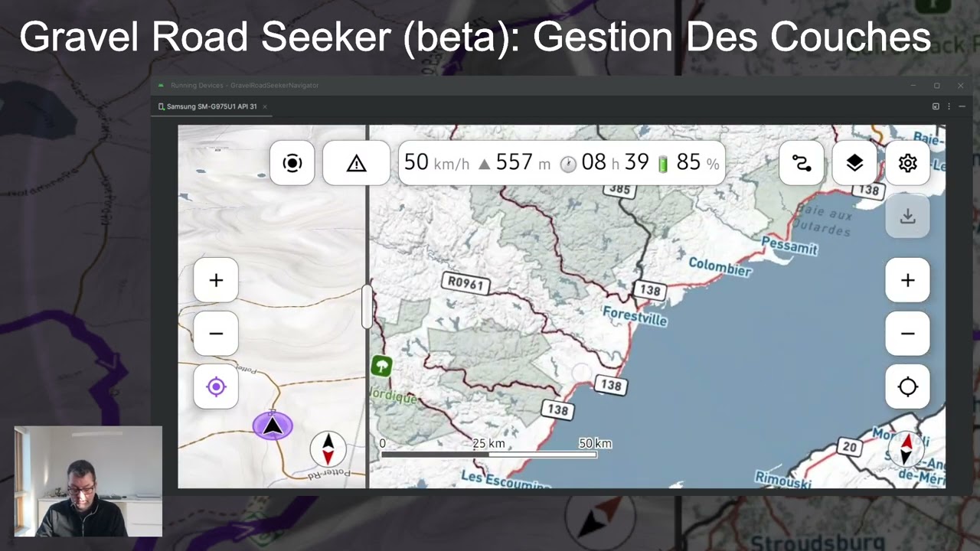Open the Running Devices options kebab menu
The height and width of the screenshot is (551, 980).
[949, 106]
